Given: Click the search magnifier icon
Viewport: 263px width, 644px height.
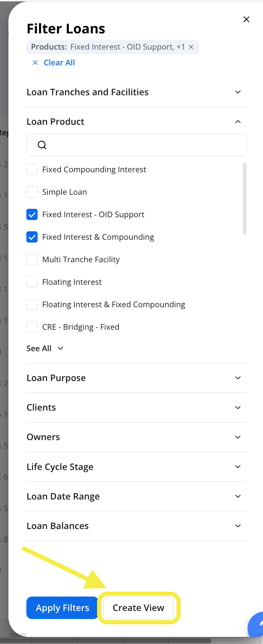Looking at the screenshot, I should 42,145.
